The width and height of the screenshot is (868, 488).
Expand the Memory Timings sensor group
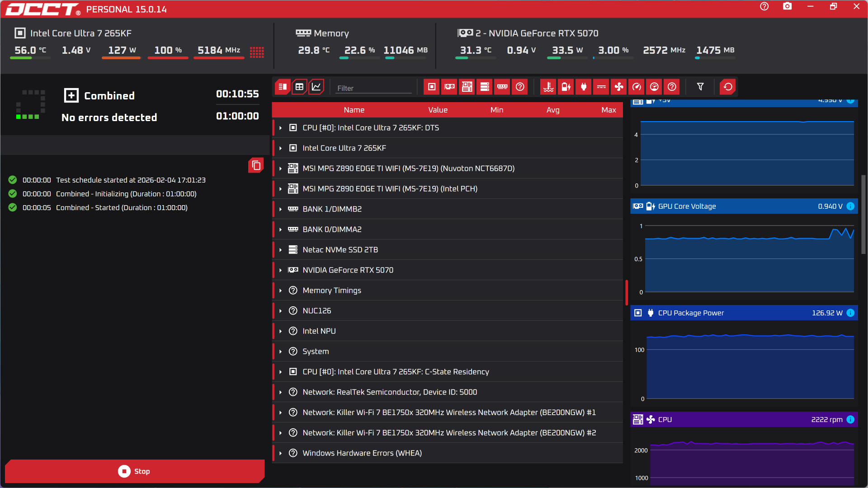(281, 291)
